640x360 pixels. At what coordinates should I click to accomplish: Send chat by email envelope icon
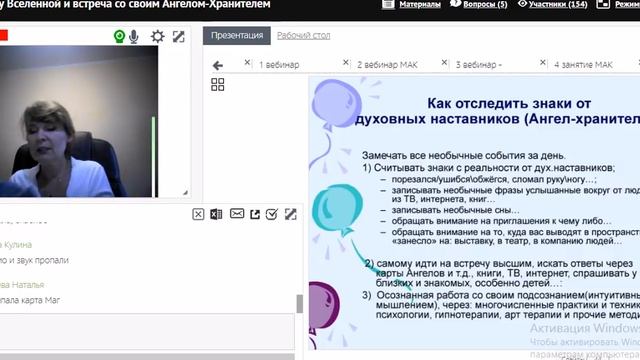point(237,213)
